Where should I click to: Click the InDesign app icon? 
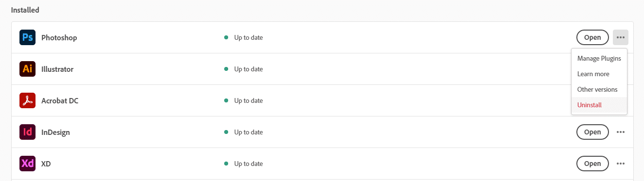27,132
